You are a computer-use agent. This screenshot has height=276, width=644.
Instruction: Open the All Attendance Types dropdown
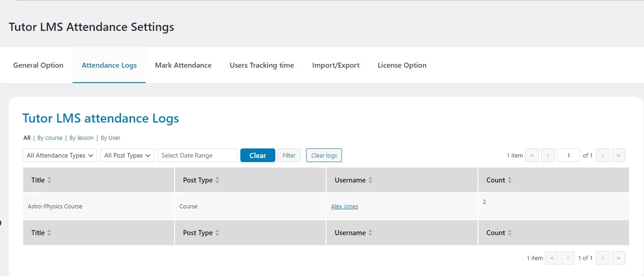click(x=59, y=155)
